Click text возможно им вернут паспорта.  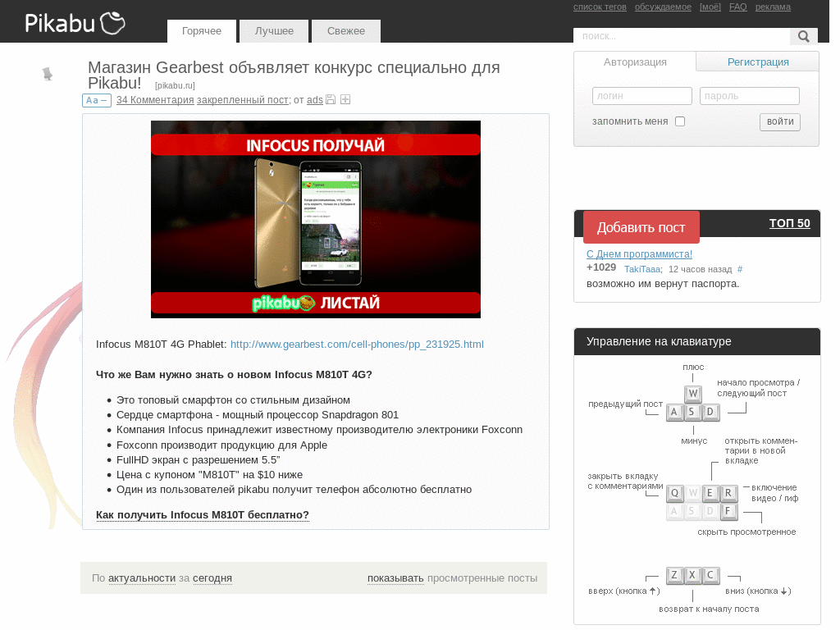click(x=663, y=284)
